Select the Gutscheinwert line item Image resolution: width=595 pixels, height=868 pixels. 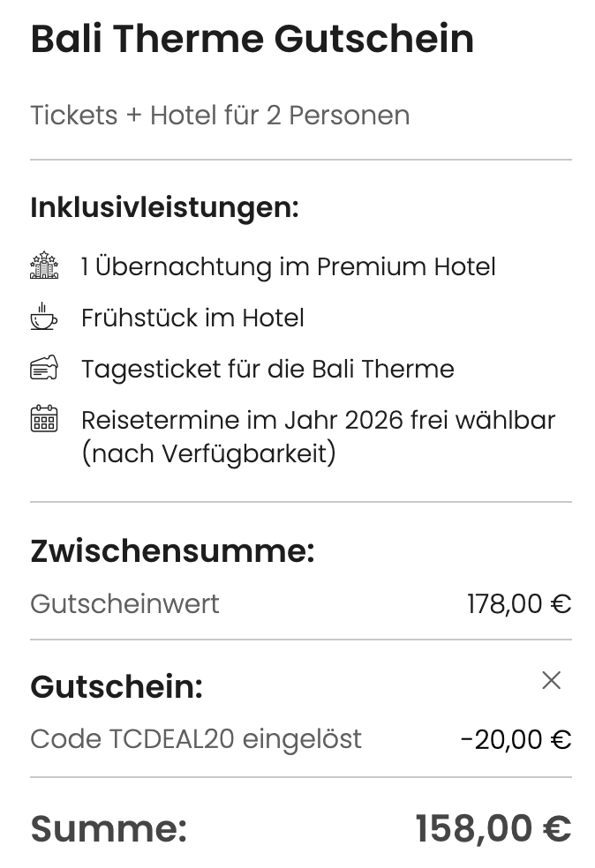(124, 604)
